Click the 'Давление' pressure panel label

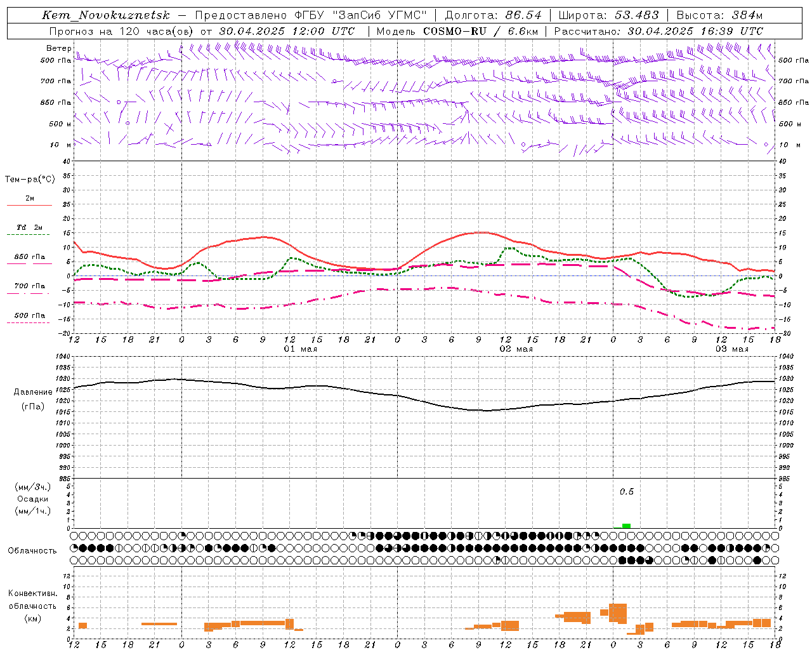[x=32, y=392]
